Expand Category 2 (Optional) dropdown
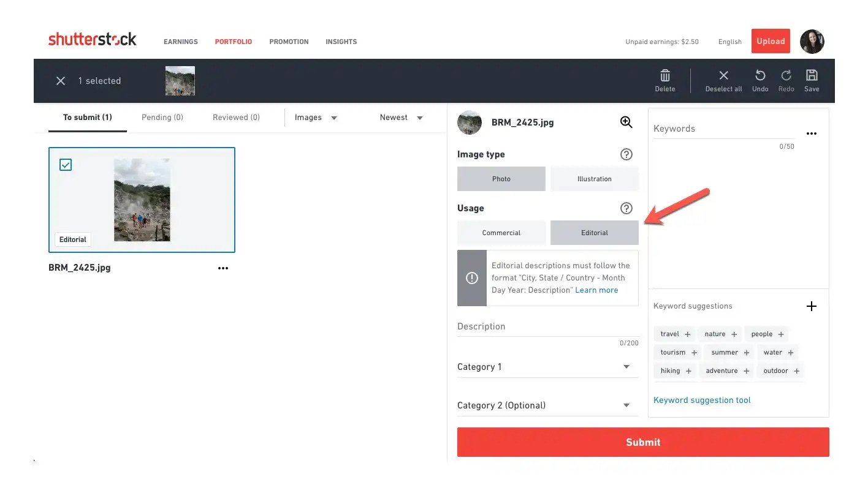 (x=547, y=405)
